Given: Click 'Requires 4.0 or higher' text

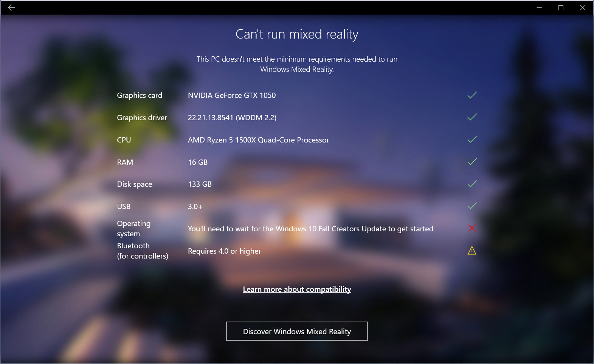Looking at the screenshot, I should pos(225,251).
